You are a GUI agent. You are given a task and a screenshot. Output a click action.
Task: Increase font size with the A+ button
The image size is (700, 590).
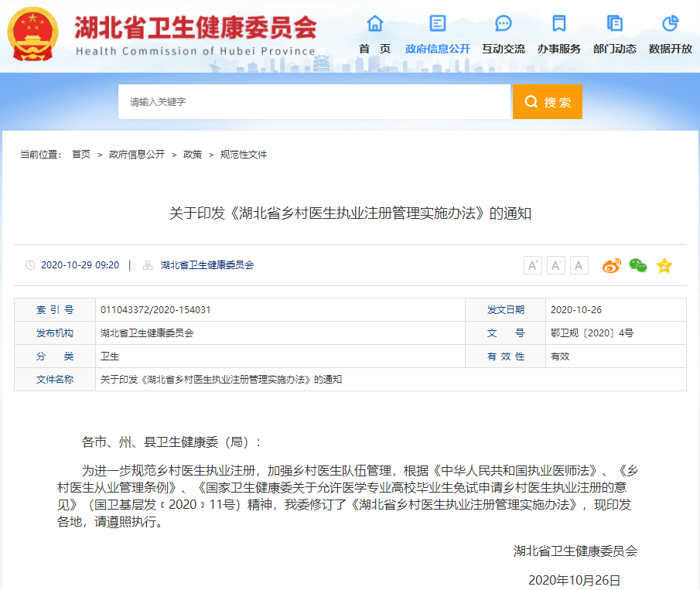coord(533,265)
